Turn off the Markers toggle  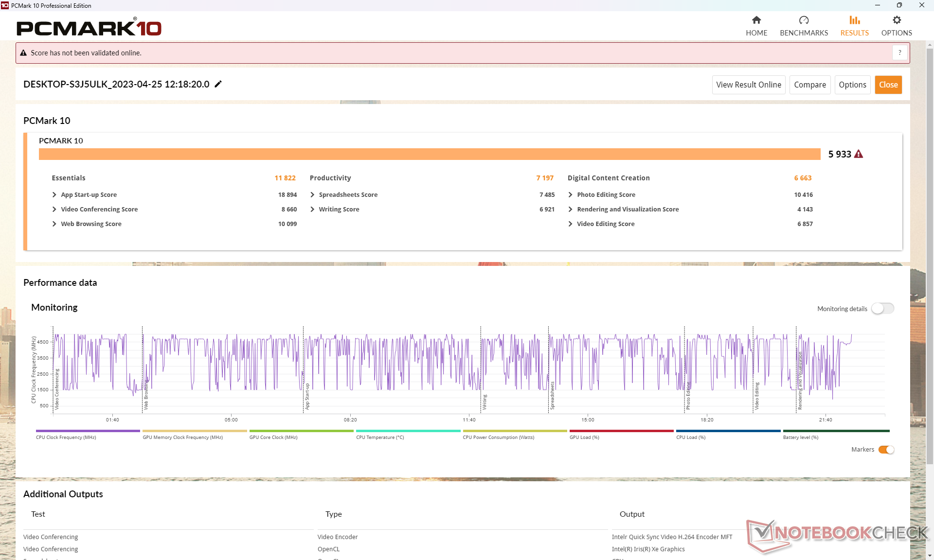pyautogui.click(x=886, y=450)
